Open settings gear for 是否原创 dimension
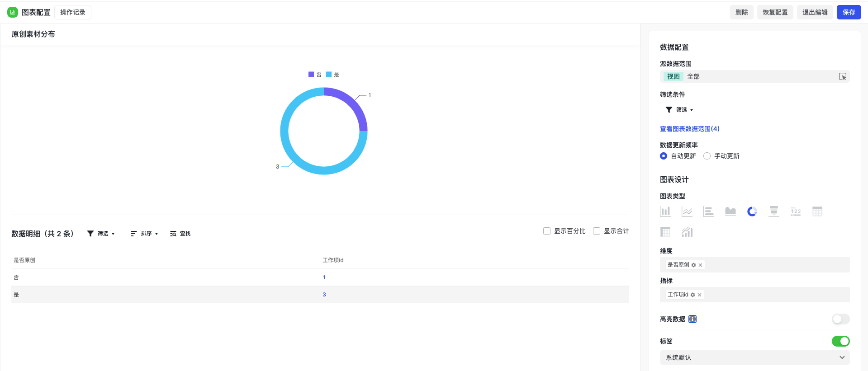Image resolution: width=868 pixels, height=371 pixels. pyautogui.click(x=693, y=265)
